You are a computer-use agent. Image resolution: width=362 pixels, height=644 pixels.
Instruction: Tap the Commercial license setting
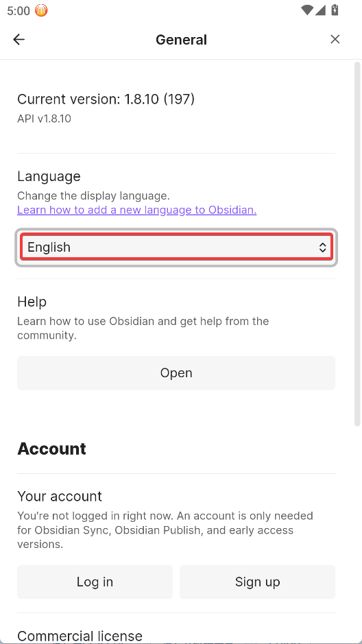point(80,636)
